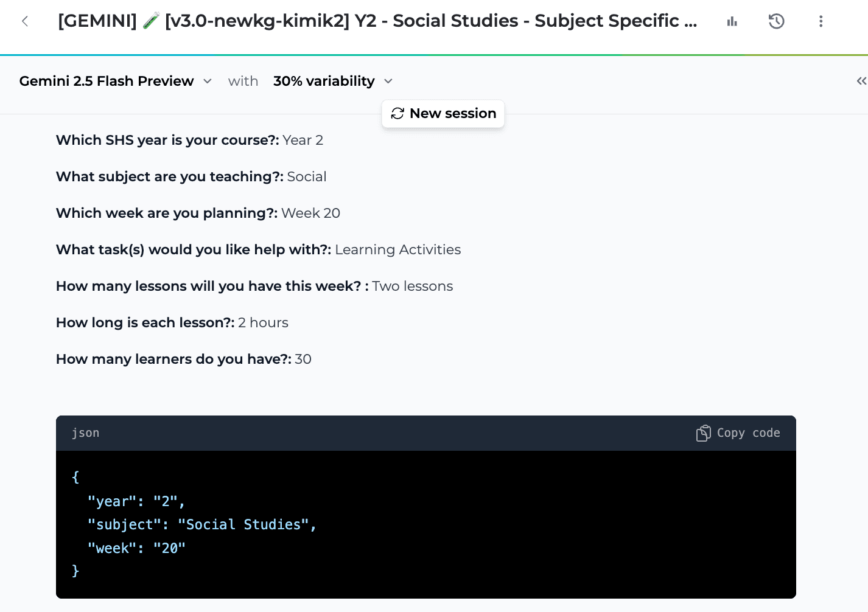
Task: Click the back arrow in the header
Action: [x=24, y=21]
